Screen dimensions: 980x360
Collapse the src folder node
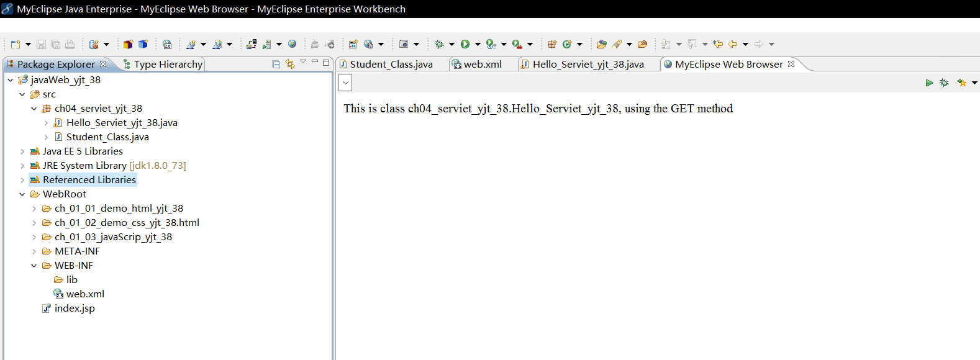click(22, 94)
